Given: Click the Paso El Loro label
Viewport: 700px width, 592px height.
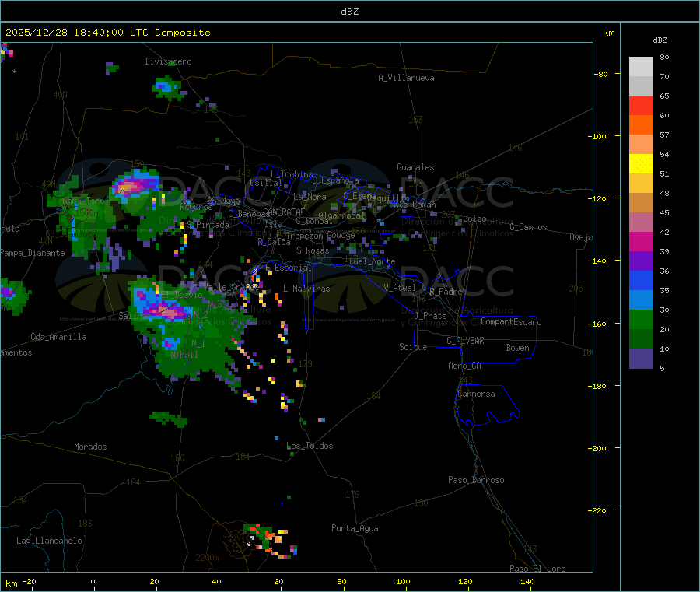Looking at the screenshot, I should coord(537,569).
